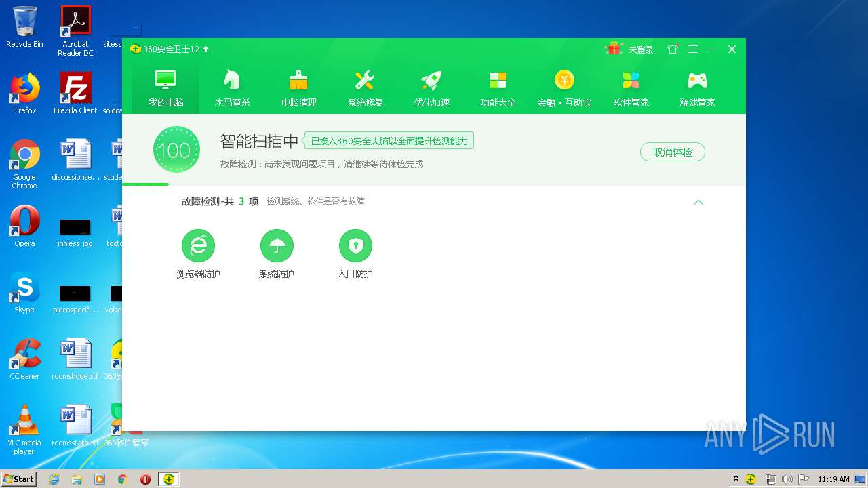
Task: Collapse the 故障检测 section chevron
Action: pyautogui.click(x=698, y=202)
